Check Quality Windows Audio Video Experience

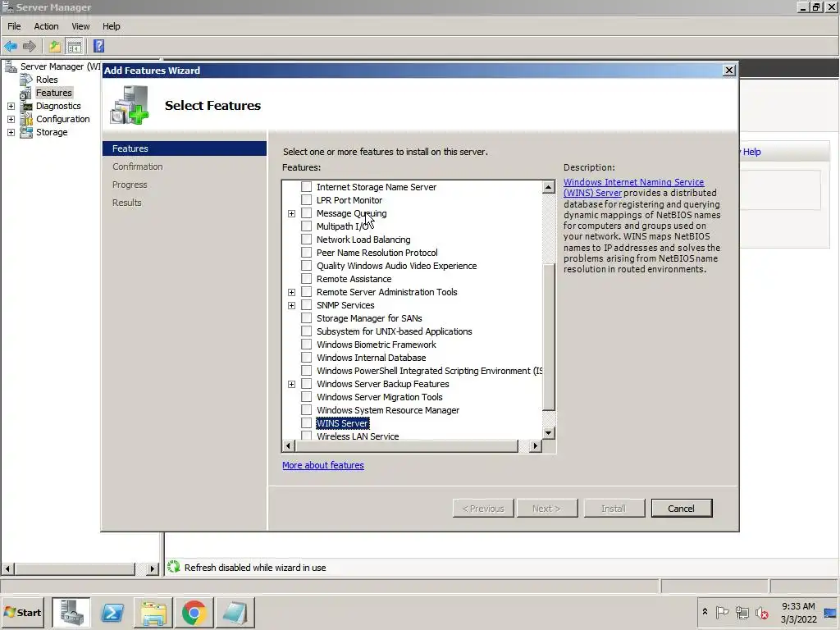click(x=307, y=266)
